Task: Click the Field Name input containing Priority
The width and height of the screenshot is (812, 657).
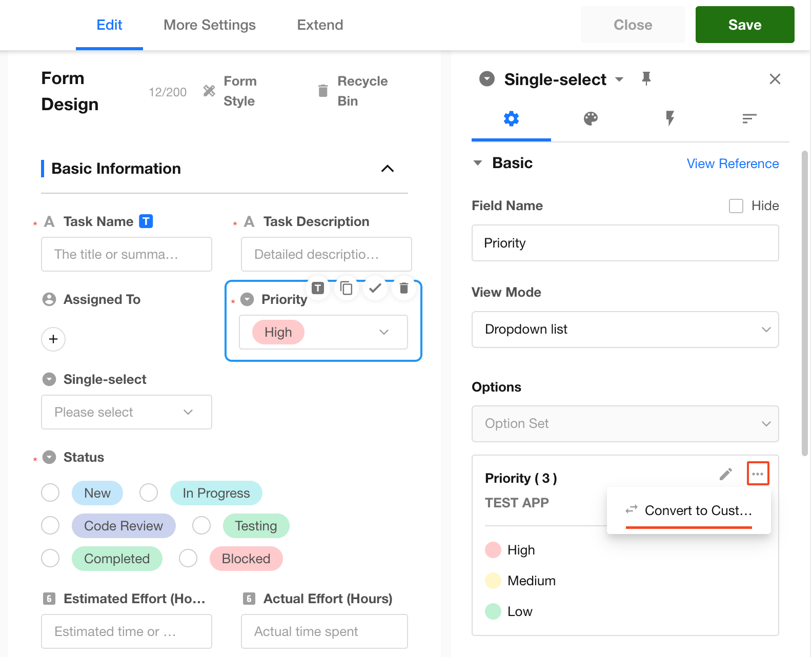Action: click(625, 243)
